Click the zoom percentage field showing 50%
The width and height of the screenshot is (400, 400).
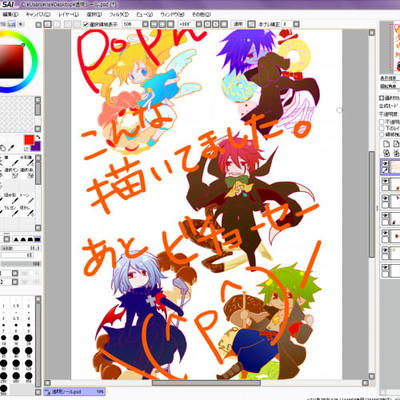[x=131, y=24]
